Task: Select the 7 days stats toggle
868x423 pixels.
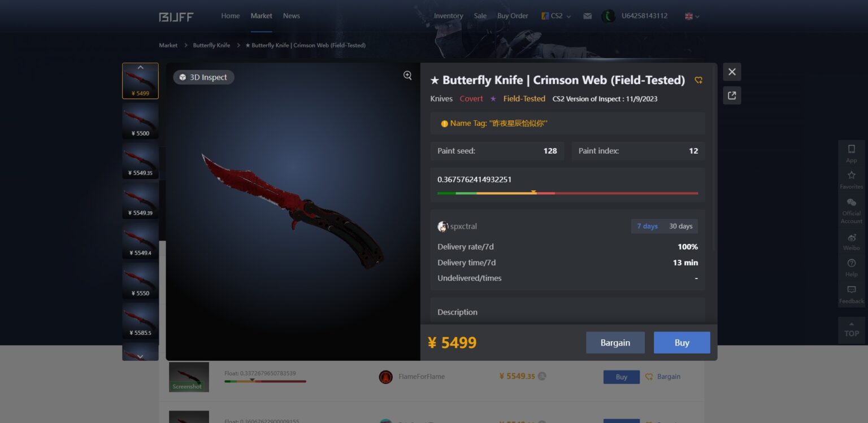Action: (648, 226)
